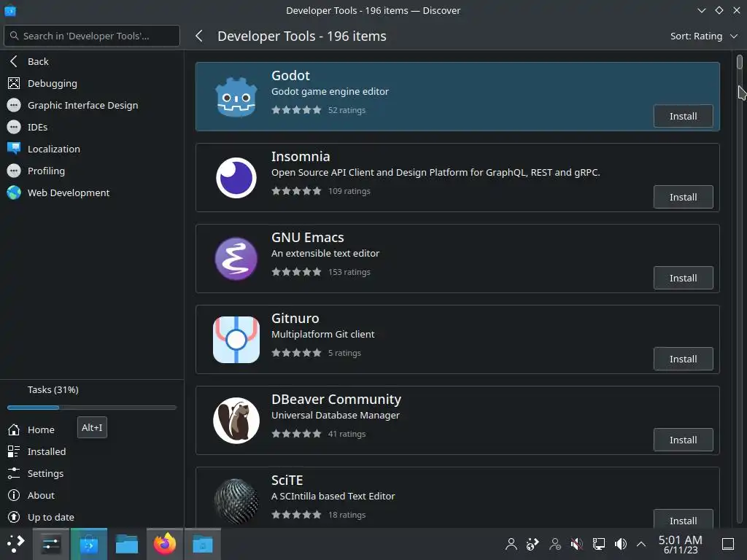Image resolution: width=747 pixels, height=560 pixels.
Task: Click the GNU Emacs app icon
Action: click(236, 259)
